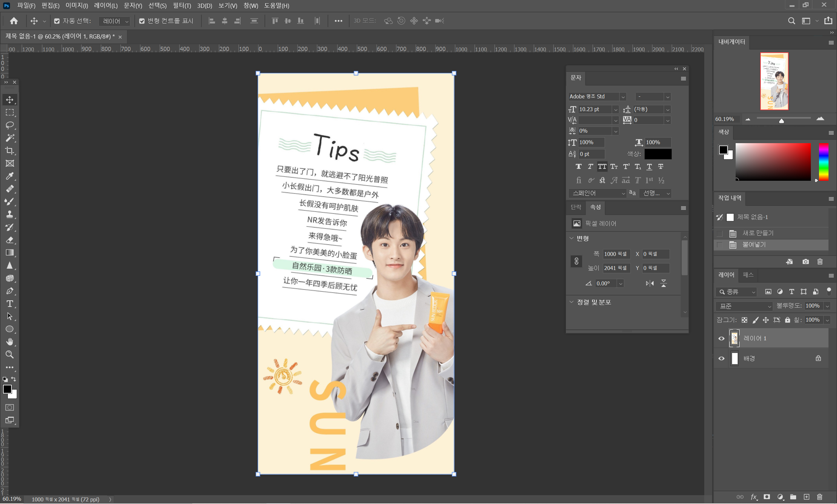Pick the Eyedropper tool
Image resolution: width=837 pixels, height=504 pixels.
tap(9, 176)
